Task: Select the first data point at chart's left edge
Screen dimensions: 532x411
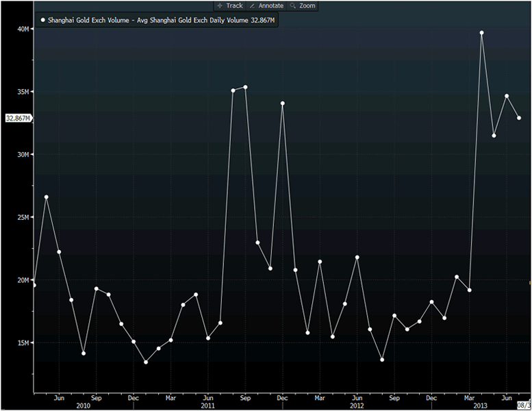Action: tap(34, 285)
